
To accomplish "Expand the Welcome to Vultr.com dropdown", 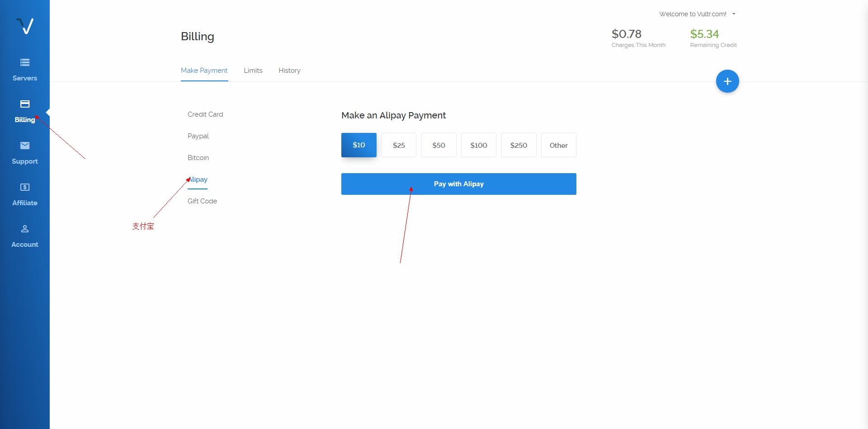I will click(697, 14).
